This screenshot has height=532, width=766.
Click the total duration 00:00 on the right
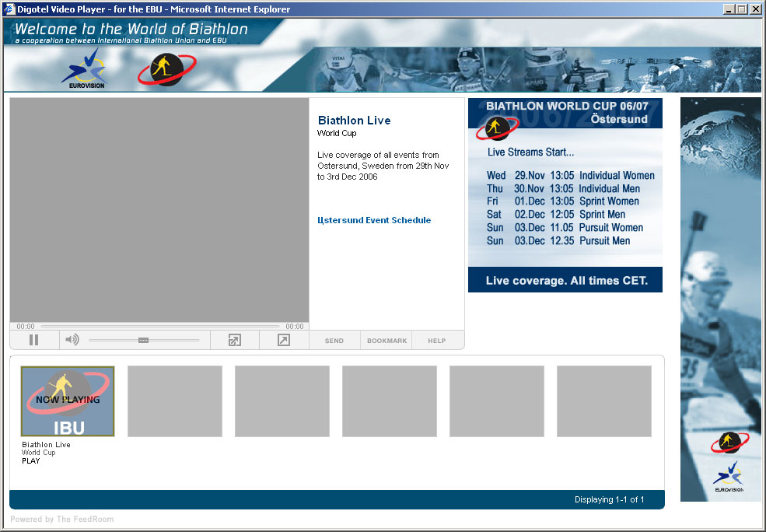click(295, 327)
